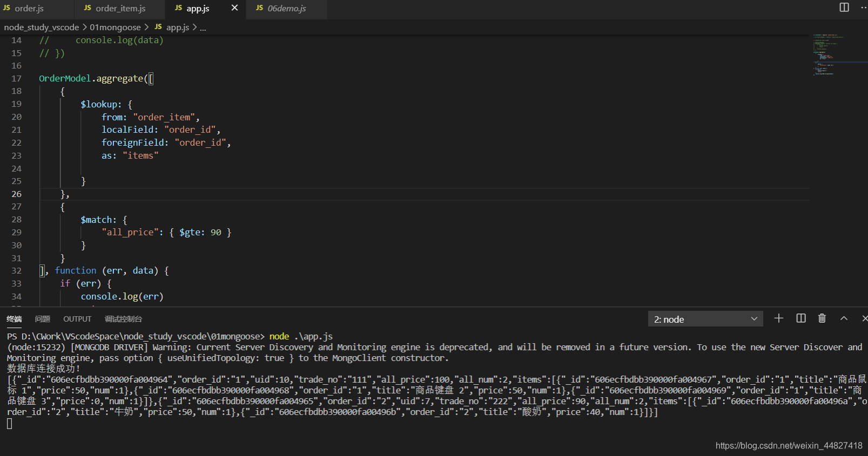Maximize the panel with the up chevron

pos(844,318)
